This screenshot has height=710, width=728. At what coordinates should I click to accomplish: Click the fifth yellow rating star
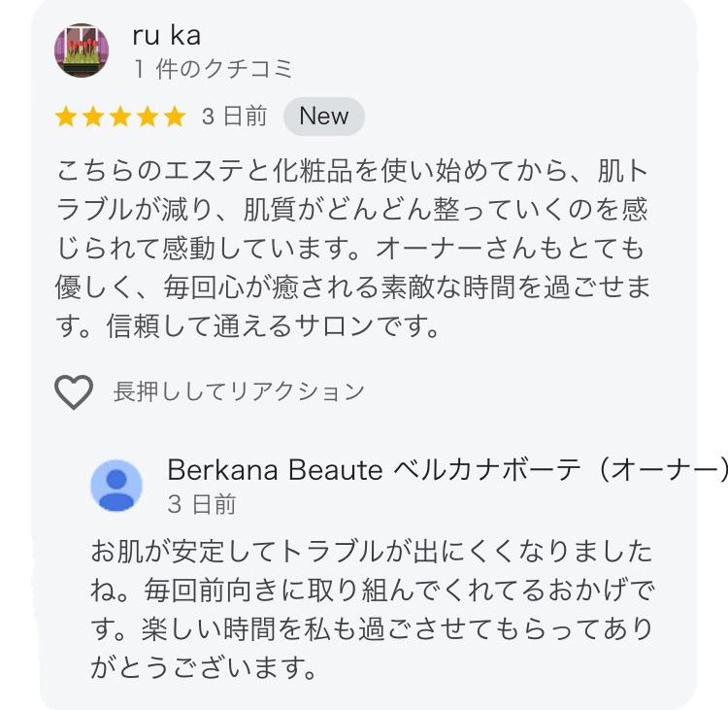point(175,118)
